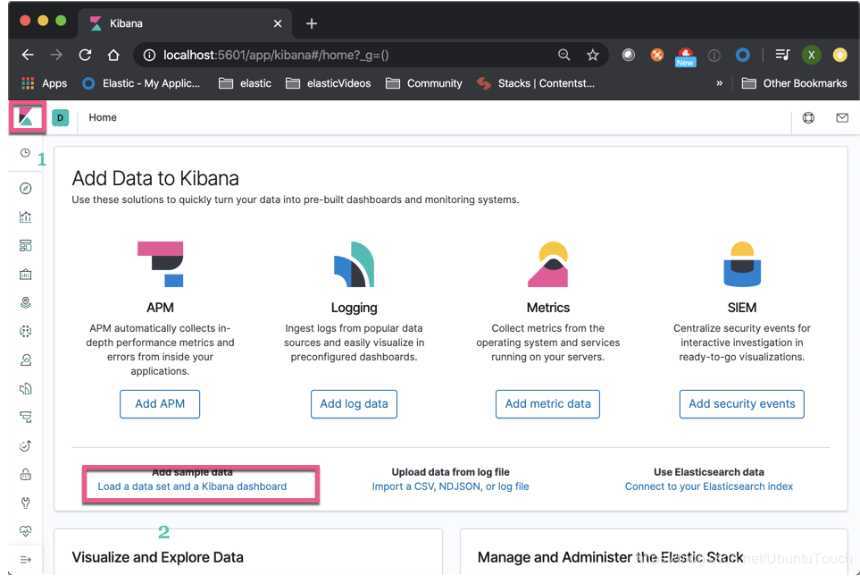Screen dimensions: 860x583
Task: Open the Dashboard app in the sidebar
Action: 25,245
